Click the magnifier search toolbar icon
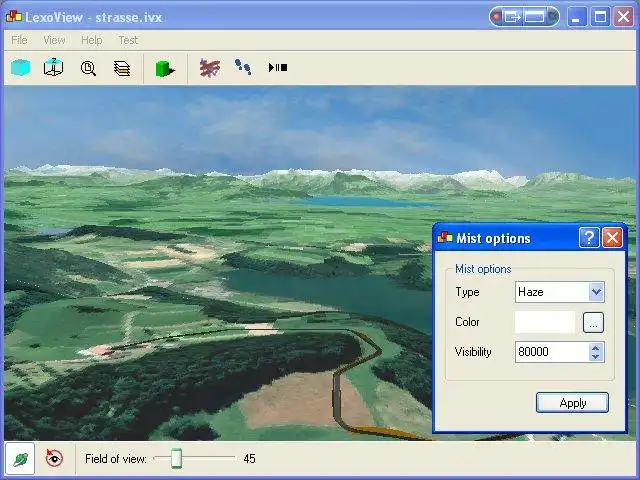 tap(88, 68)
